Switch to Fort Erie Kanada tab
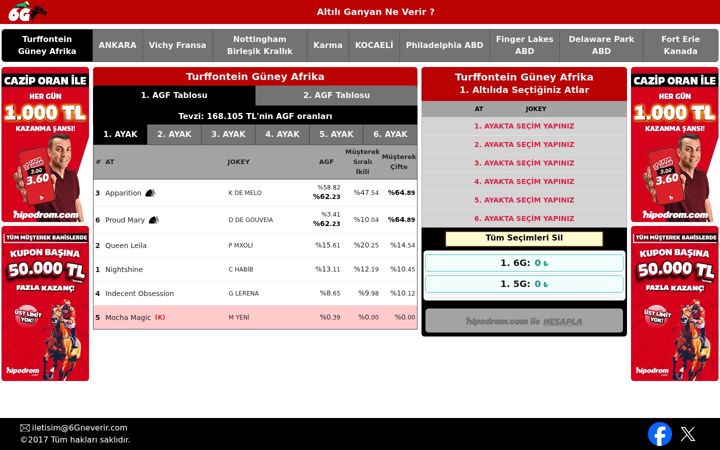 [x=681, y=45]
